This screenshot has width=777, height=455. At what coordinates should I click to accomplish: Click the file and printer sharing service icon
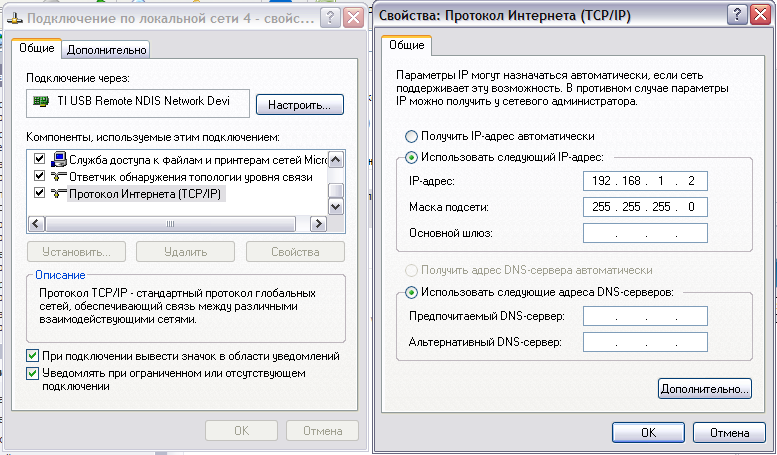pyautogui.click(x=59, y=159)
